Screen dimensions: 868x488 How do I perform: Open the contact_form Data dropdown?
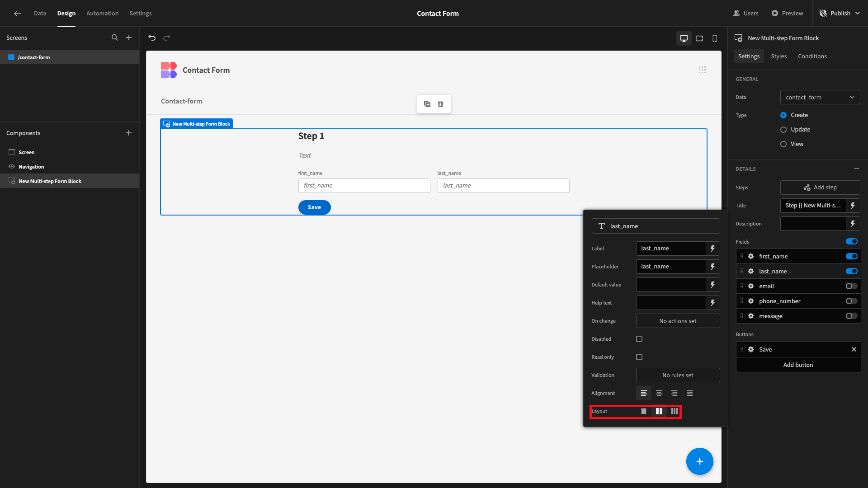click(x=820, y=97)
